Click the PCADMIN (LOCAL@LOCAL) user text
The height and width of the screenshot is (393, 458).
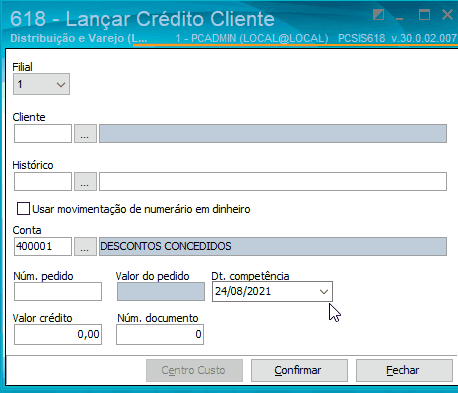252,38
